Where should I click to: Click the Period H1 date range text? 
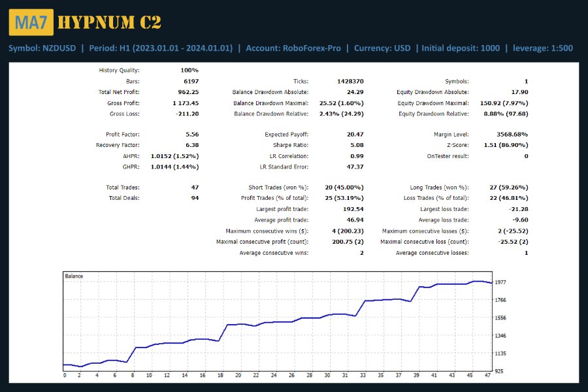tap(161, 48)
